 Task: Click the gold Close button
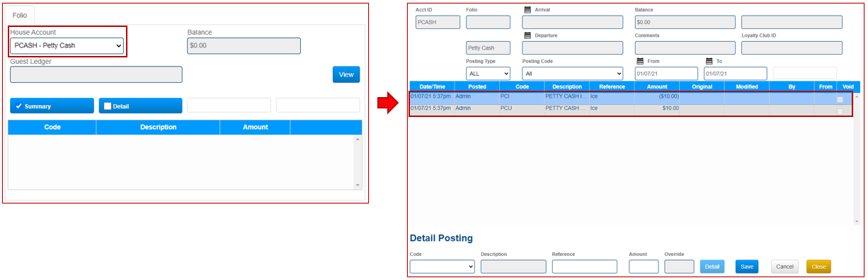click(818, 267)
